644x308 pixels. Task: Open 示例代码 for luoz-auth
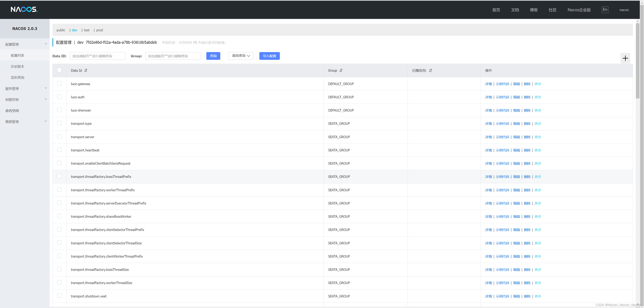tap(502, 97)
